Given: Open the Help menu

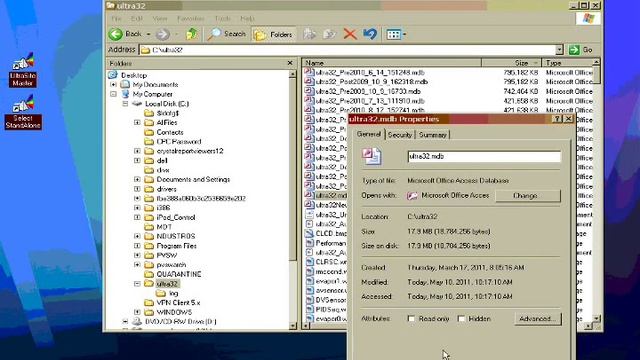Looking at the screenshot, I should (247, 19).
